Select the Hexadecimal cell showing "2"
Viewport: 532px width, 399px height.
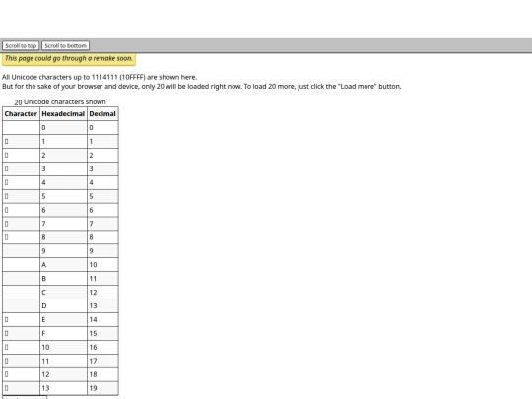[63, 156]
